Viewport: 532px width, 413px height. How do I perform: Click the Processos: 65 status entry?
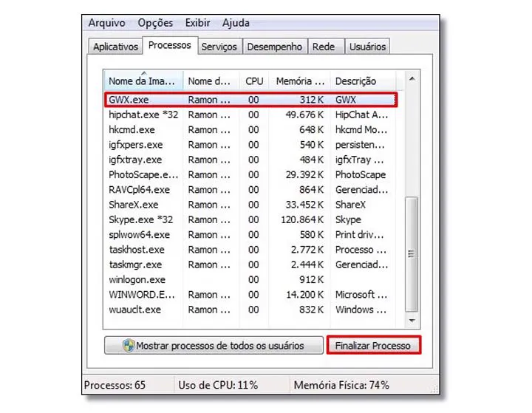pyautogui.click(x=115, y=385)
